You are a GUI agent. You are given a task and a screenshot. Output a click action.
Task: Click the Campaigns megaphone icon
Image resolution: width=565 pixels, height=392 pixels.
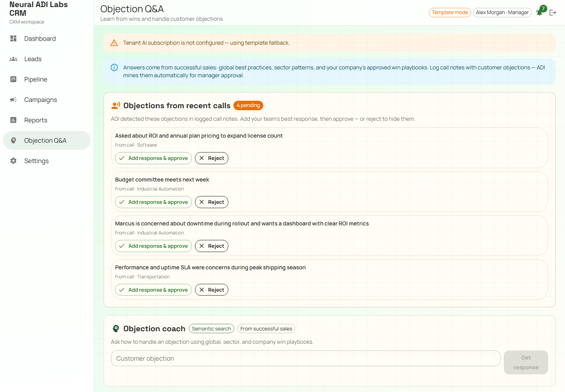click(13, 100)
